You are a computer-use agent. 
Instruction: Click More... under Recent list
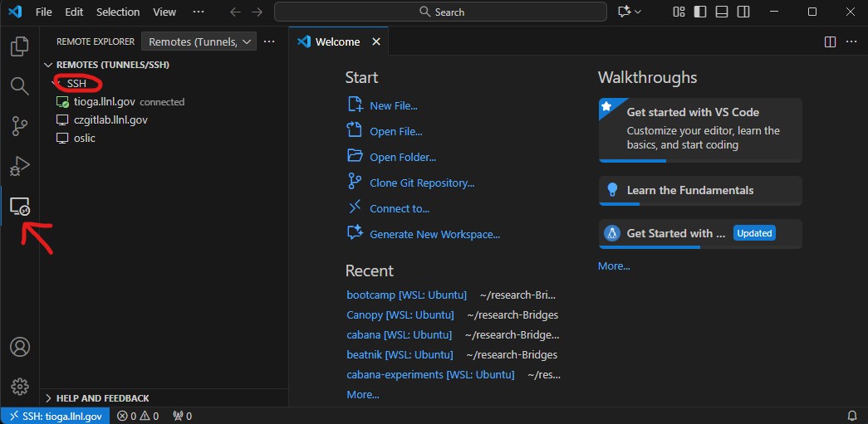point(363,394)
